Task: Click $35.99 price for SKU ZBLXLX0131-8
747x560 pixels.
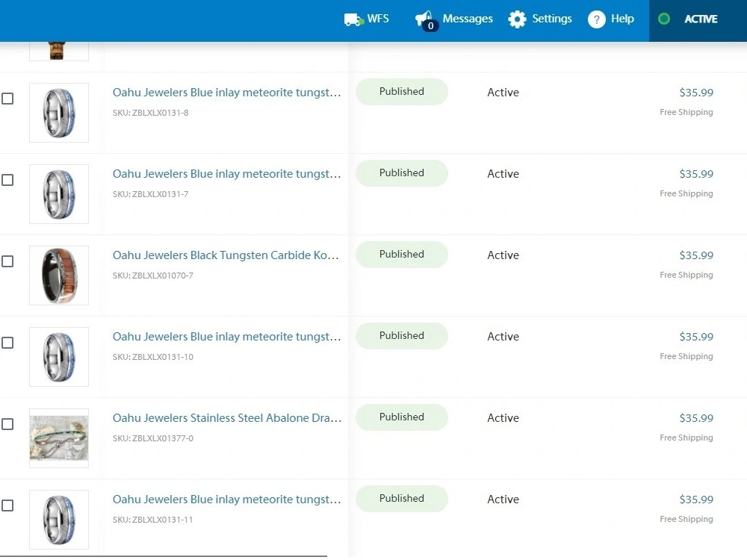Action: click(x=696, y=93)
